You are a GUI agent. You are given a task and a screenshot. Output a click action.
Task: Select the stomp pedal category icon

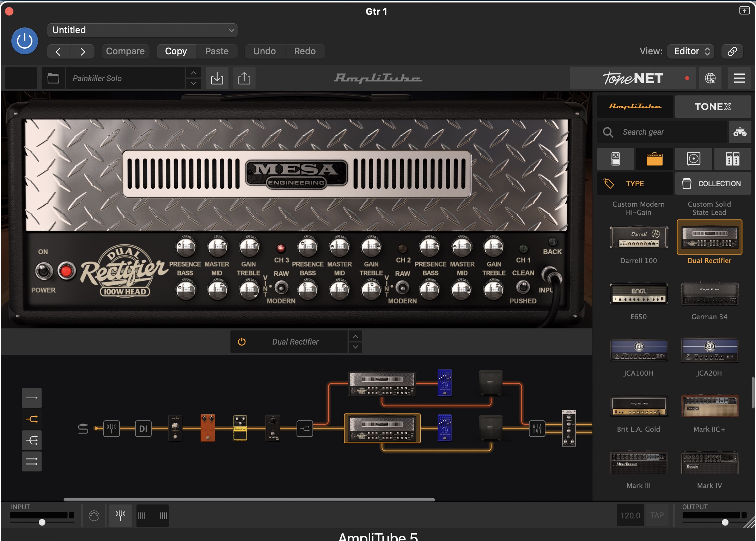click(x=615, y=159)
